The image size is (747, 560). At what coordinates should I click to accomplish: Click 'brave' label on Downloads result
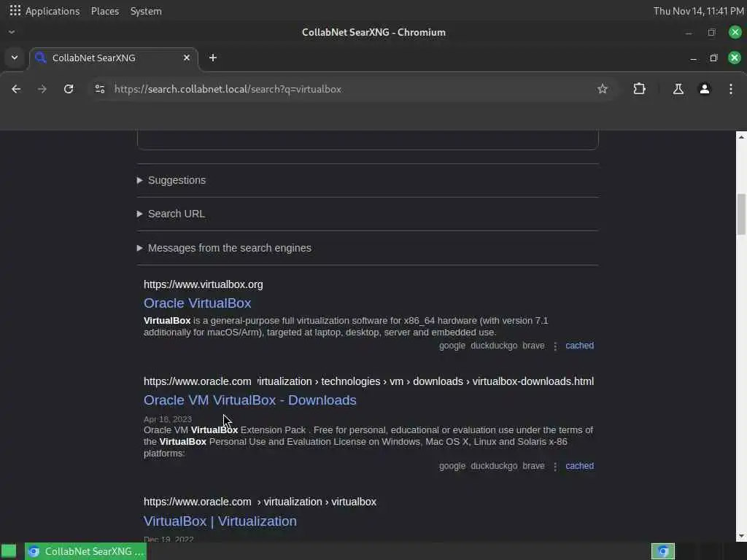click(x=533, y=466)
